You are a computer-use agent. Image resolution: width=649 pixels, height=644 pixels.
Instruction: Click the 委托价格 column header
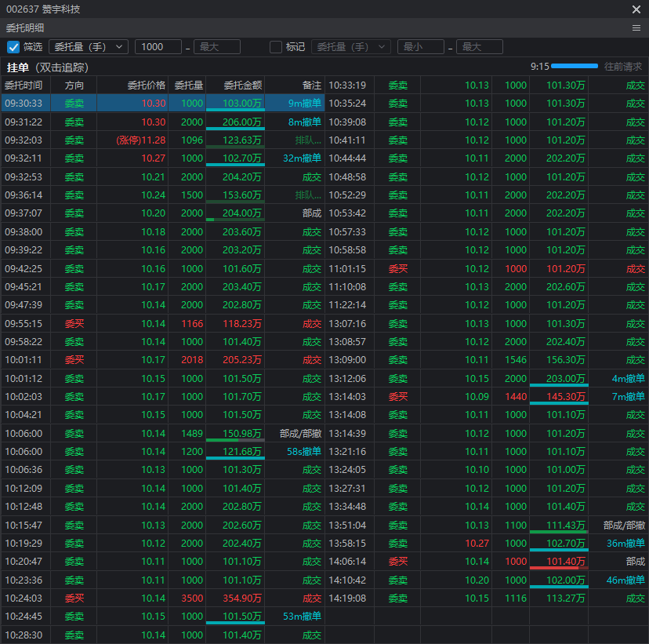click(146, 85)
